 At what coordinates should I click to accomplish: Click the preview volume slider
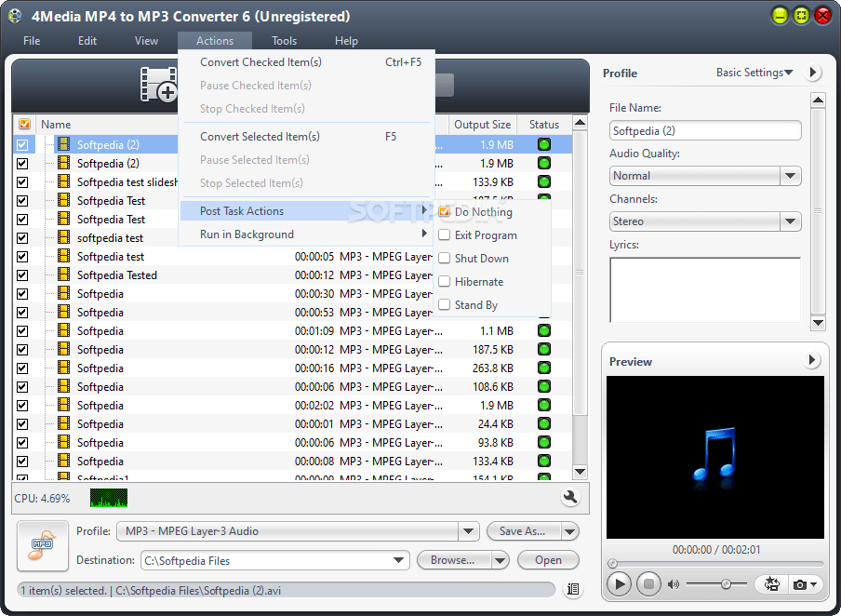point(716,583)
